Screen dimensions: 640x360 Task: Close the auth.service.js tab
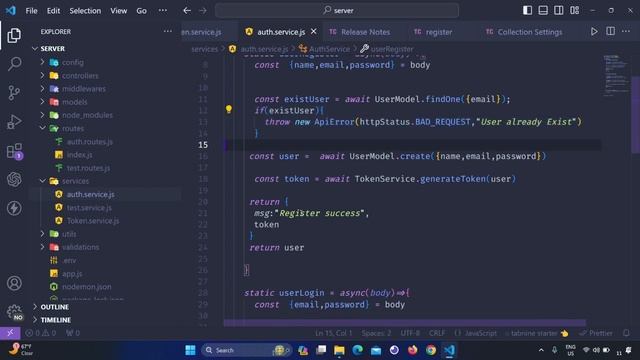(x=313, y=31)
